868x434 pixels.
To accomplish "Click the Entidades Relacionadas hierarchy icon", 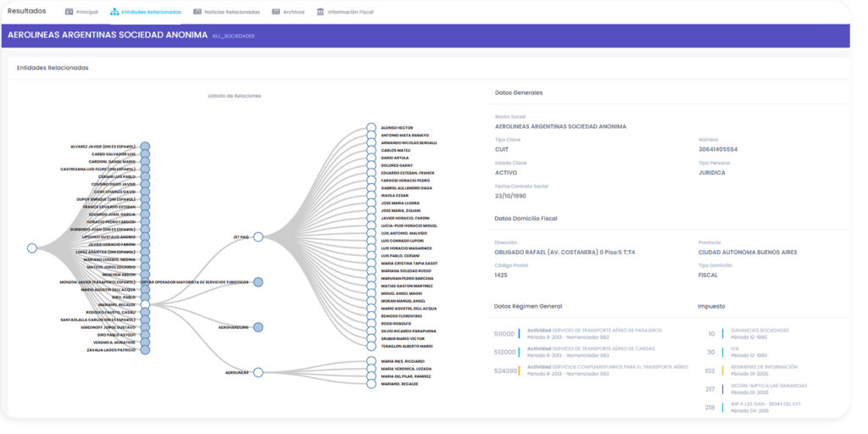I will click(114, 13).
